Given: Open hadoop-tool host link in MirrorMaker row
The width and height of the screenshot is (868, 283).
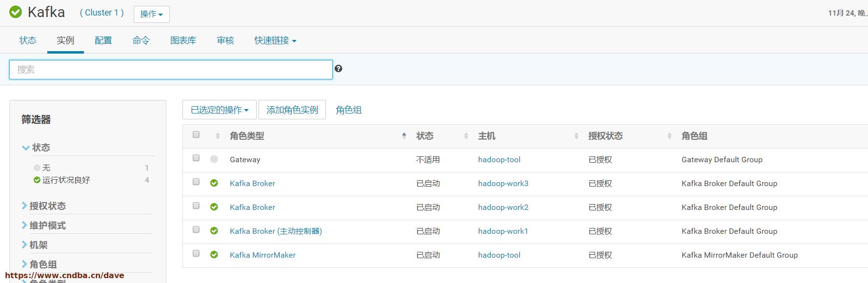Looking at the screenshot, I should coord(499,255).
